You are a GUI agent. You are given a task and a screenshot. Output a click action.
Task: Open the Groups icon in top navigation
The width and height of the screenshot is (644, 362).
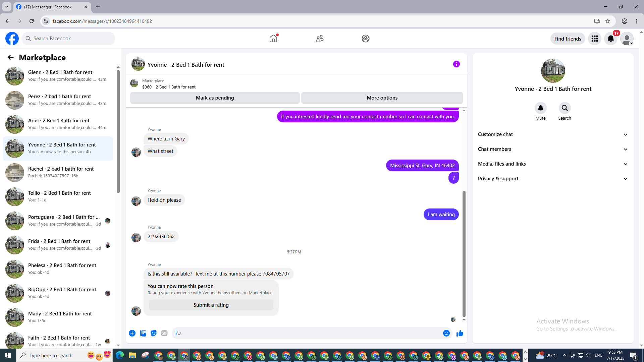click(366, 39)
